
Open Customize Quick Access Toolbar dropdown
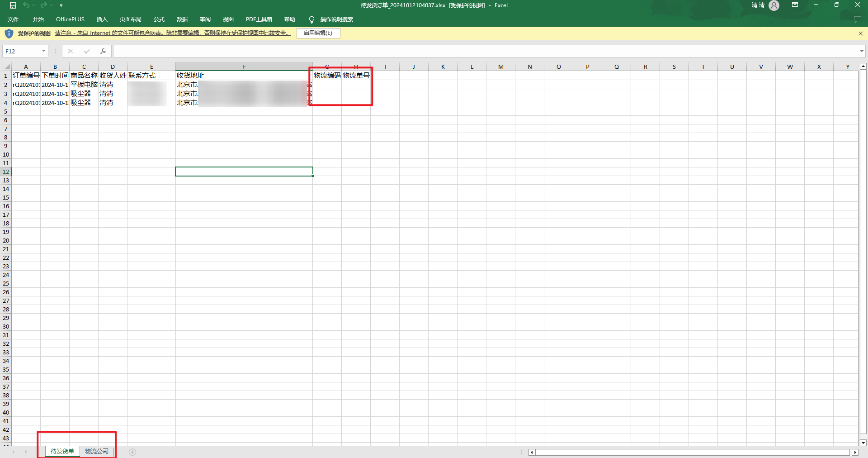(x=61, y=5)
